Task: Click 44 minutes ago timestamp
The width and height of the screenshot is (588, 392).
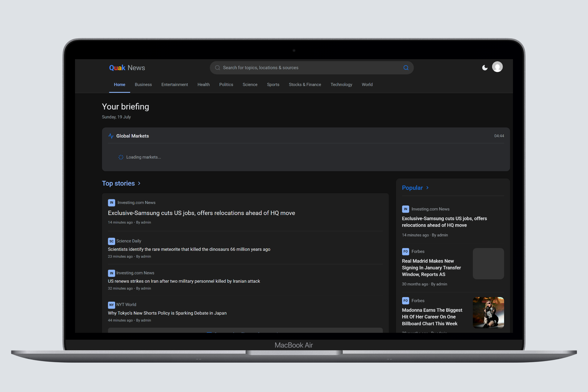Action: tap(120, 320)
